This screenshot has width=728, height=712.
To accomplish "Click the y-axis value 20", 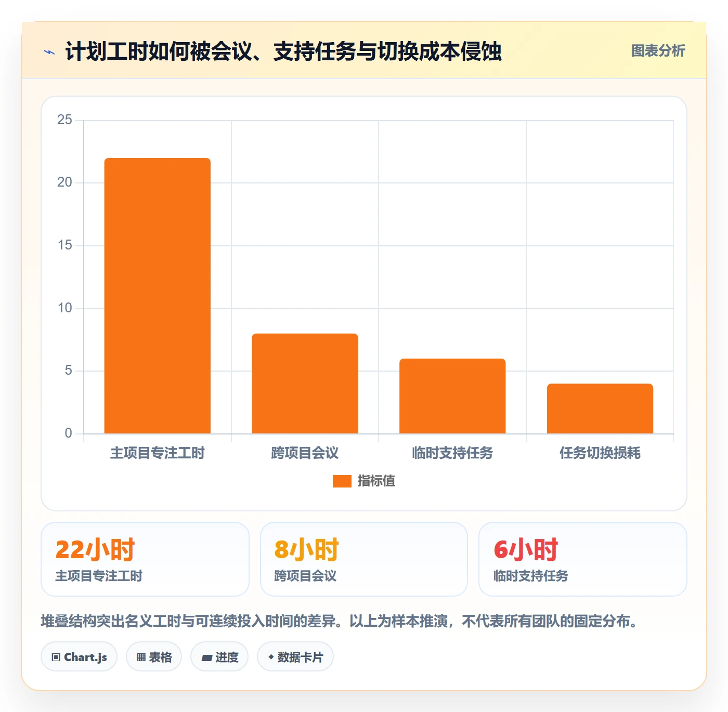I will [65, 182].
